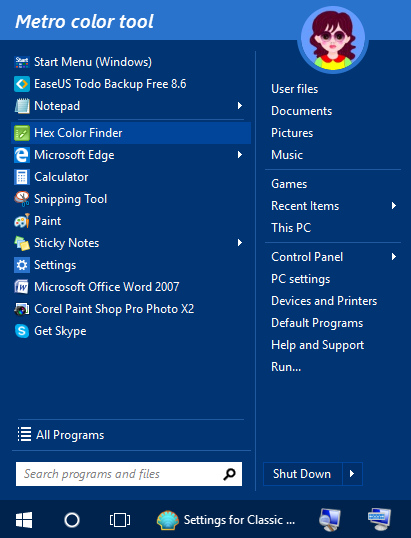Open Devices and Printers
This screenshot has height=538, width=411.
coord(324,301)
